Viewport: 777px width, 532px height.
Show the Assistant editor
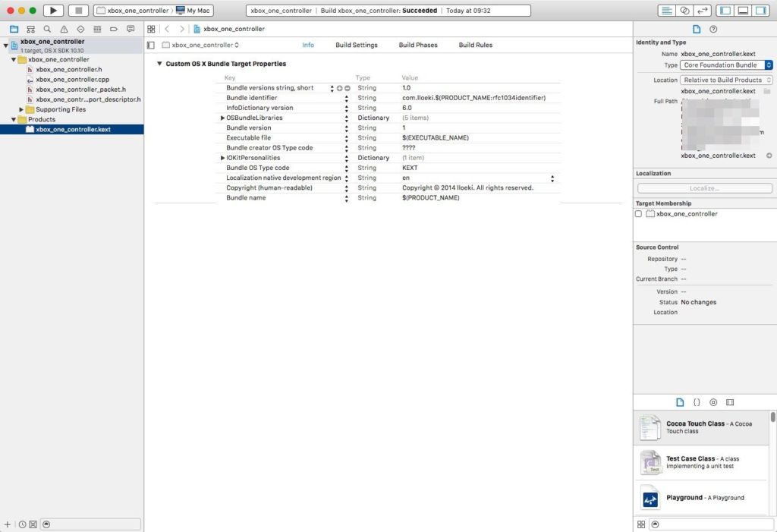tap(685, 11)
